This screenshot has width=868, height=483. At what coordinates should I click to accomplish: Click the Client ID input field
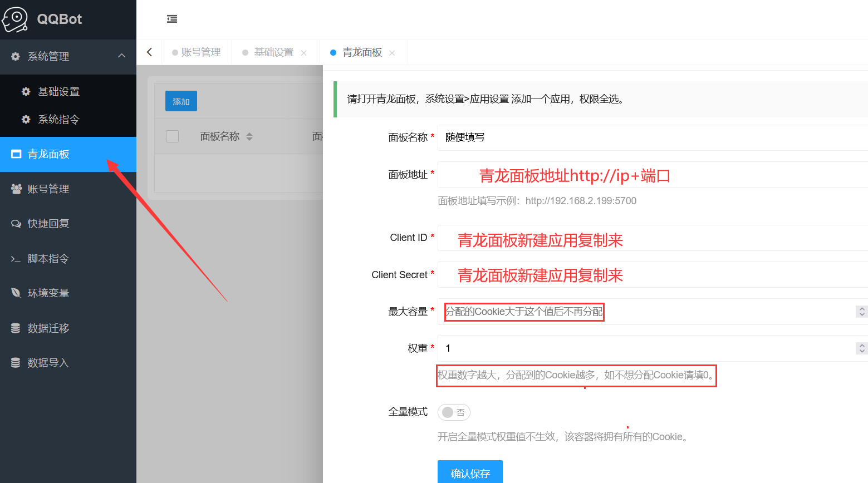(653, 238)
